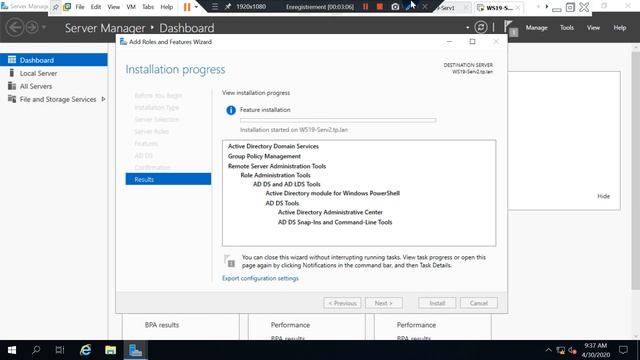The width and height of the screenshot is (640, 360).
Task: Select Active Directory Administrative Center entry
Action: [330, 212]
